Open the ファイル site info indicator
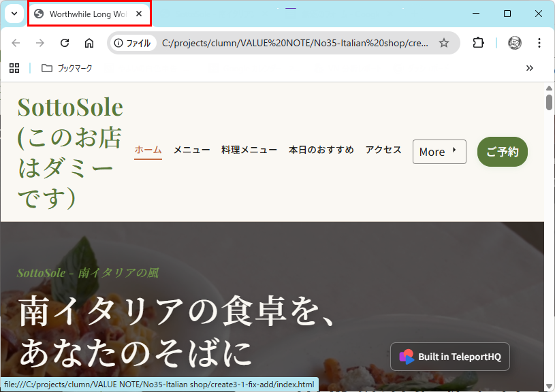 133,42
